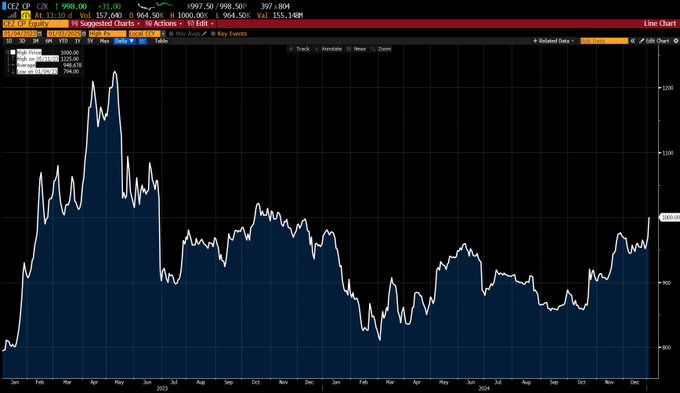Image resolution: width=680 pixels, height=393 pixels.
Task: Click the 397 x 804 bid/ask size
Action: 275,7
